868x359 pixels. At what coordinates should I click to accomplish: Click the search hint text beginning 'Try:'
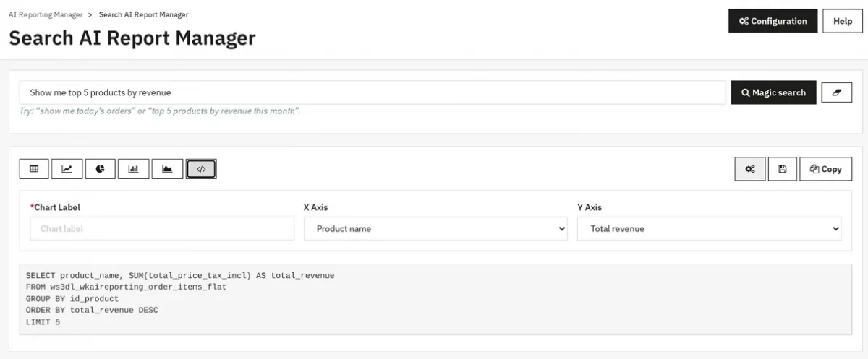click(x=160, y=111)
